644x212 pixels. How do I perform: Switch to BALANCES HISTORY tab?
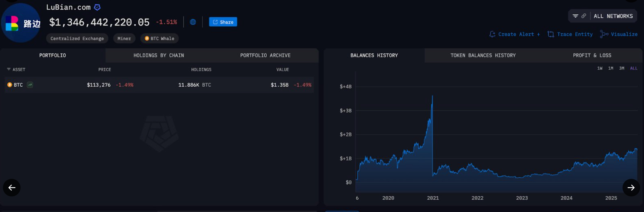374,55
